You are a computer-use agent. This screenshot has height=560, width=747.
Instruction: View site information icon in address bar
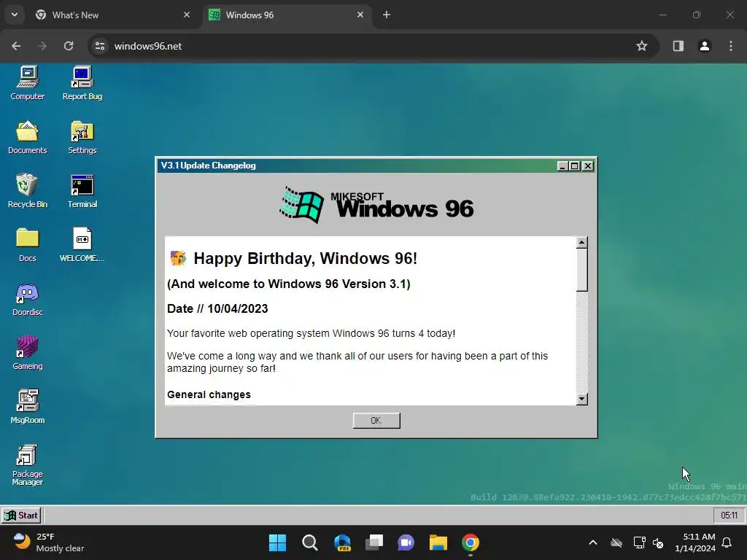99,46
